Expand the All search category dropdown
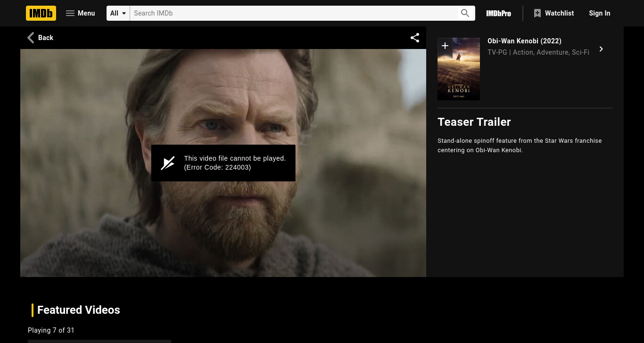 (118, 13)
